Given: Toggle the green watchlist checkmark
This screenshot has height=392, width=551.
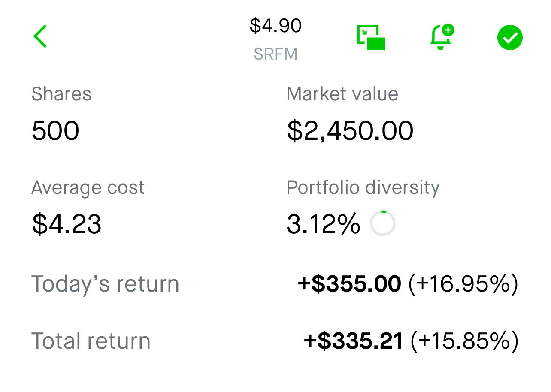Looking at the screenshot, I should (x=510, y=38).
